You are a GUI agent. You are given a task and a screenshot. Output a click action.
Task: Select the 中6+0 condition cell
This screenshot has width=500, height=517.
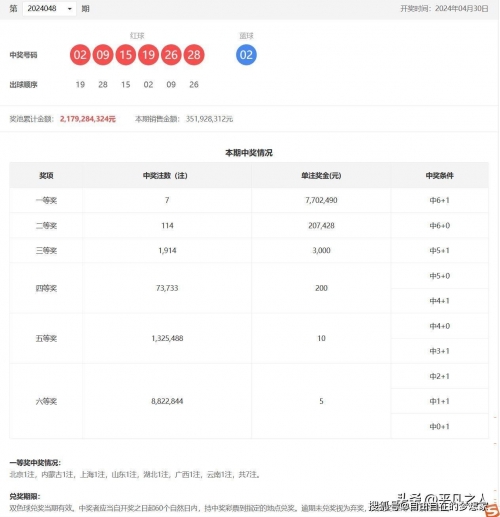(x=440, y=226)
